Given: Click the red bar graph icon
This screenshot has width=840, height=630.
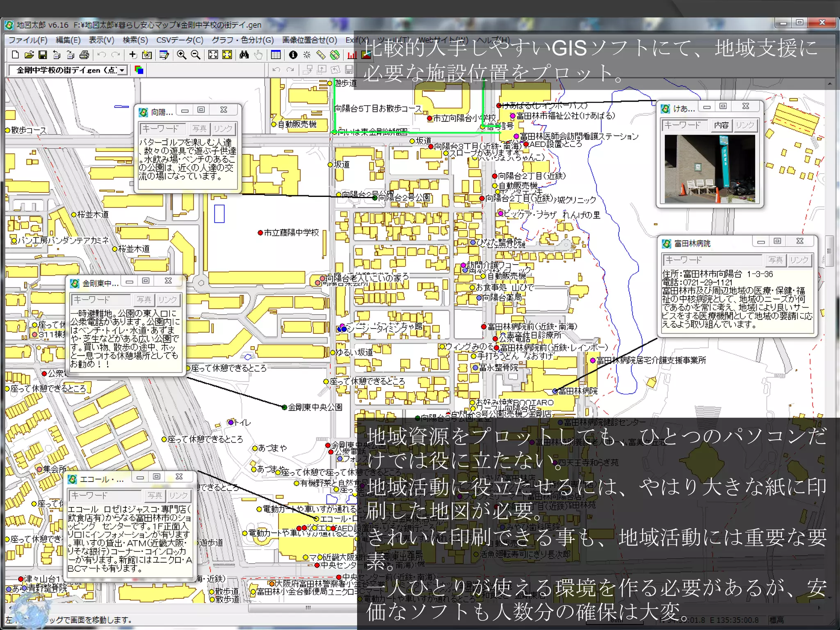Looking at the screenshot, I should [x=352, y=55].
